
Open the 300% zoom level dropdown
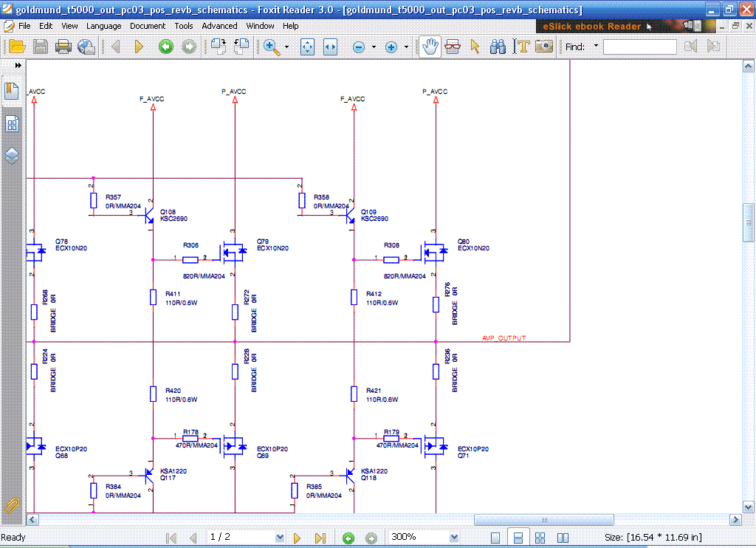pos(454,538)
